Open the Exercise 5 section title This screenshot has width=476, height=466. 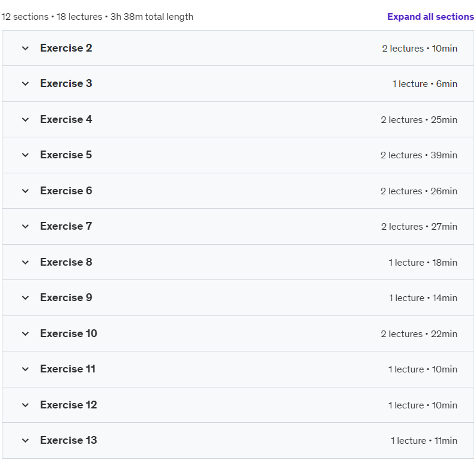pyautogui.click(x=66, y=155)
